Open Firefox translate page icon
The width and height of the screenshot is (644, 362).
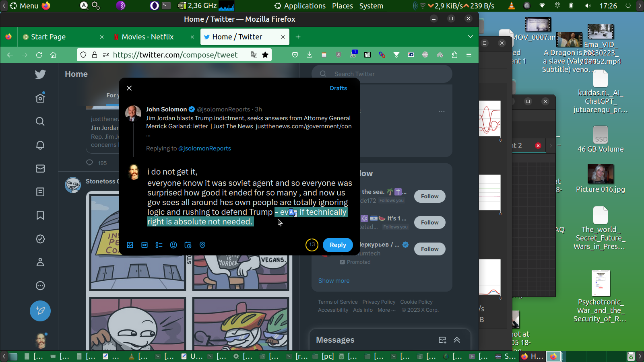[254, 55]
